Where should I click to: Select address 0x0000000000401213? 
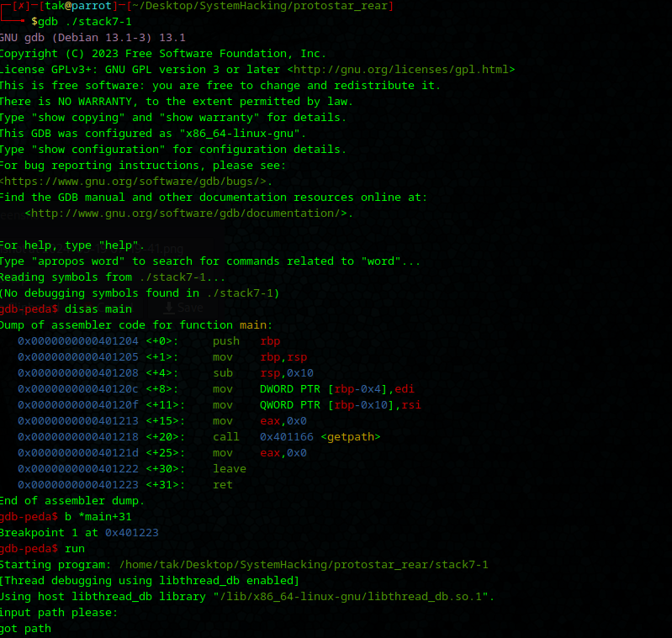[x=78, y=420]
